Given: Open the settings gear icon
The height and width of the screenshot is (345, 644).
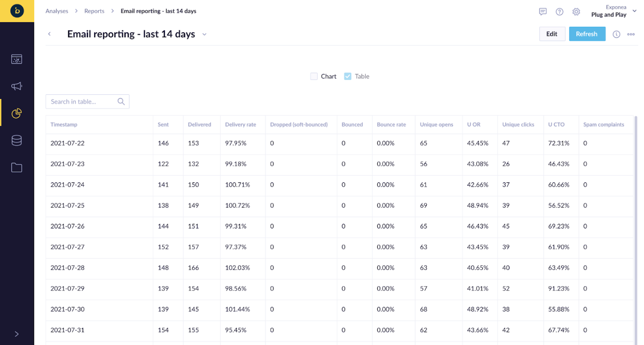Looking at the screenshot, I should [576, 11].
